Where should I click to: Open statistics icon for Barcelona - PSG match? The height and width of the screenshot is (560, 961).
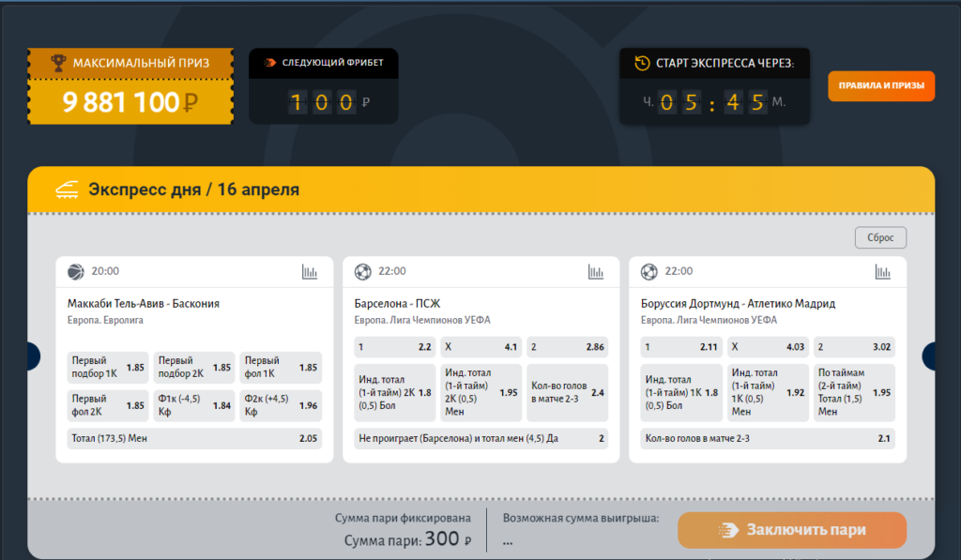596,271
